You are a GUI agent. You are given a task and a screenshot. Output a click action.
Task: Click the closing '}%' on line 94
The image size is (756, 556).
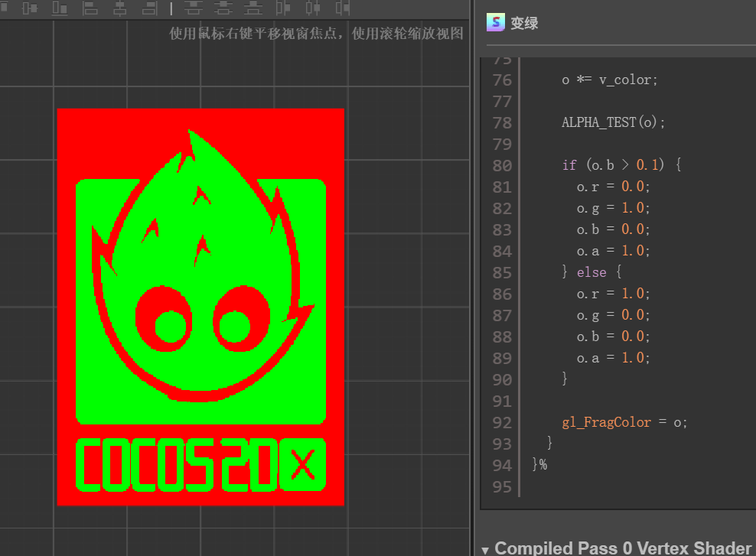tap(539, 465)
